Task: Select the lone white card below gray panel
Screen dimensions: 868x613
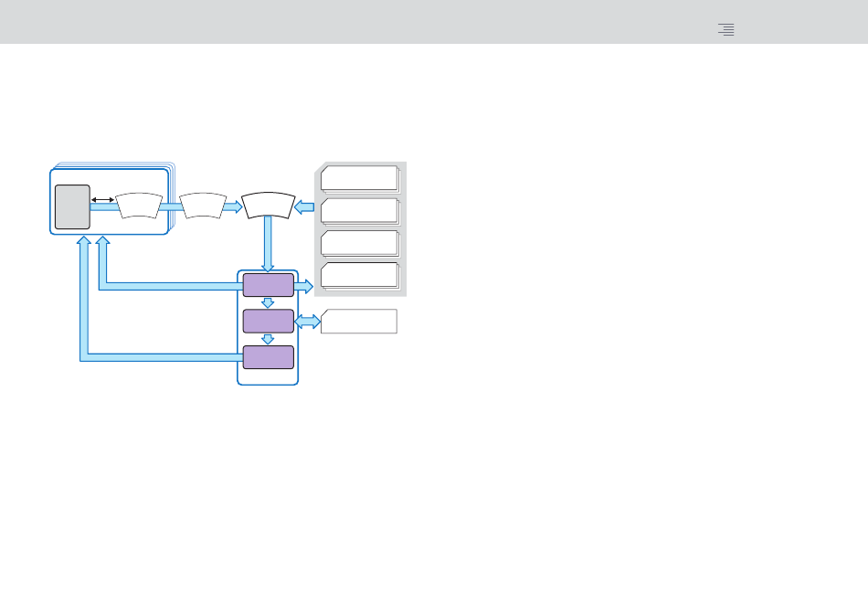Action: (x=359, y=322)
